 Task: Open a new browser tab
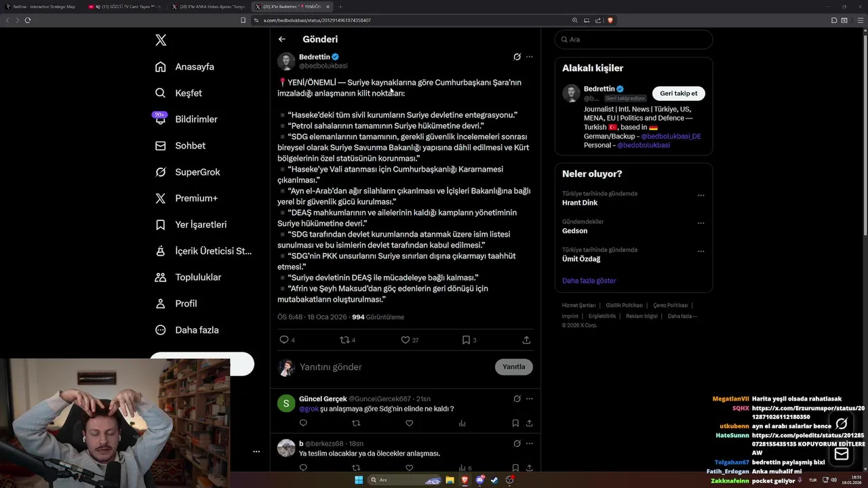coord(341,7)
